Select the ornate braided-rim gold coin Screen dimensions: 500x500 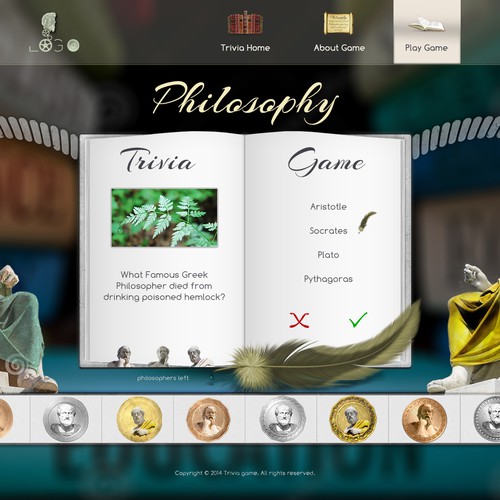point(353,419)
